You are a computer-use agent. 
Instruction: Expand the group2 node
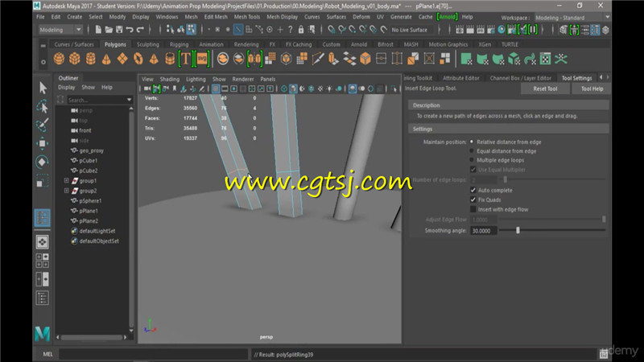click(67, 191)
